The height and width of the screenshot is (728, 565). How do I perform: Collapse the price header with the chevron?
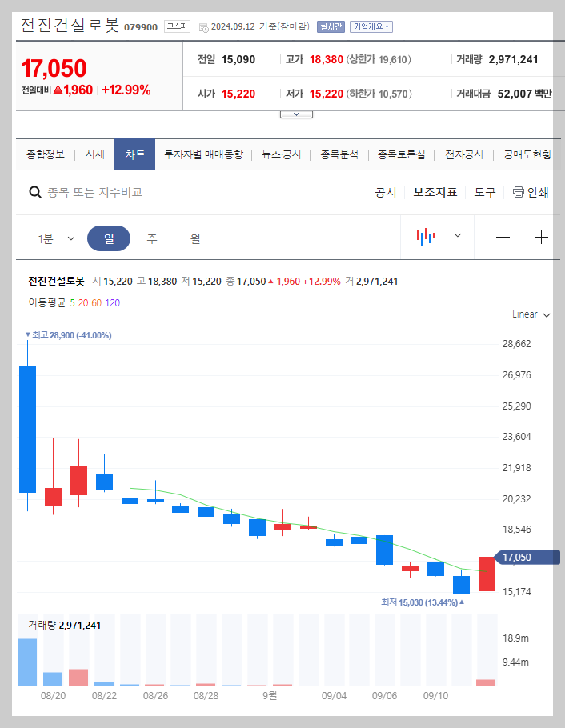[296, 112]
